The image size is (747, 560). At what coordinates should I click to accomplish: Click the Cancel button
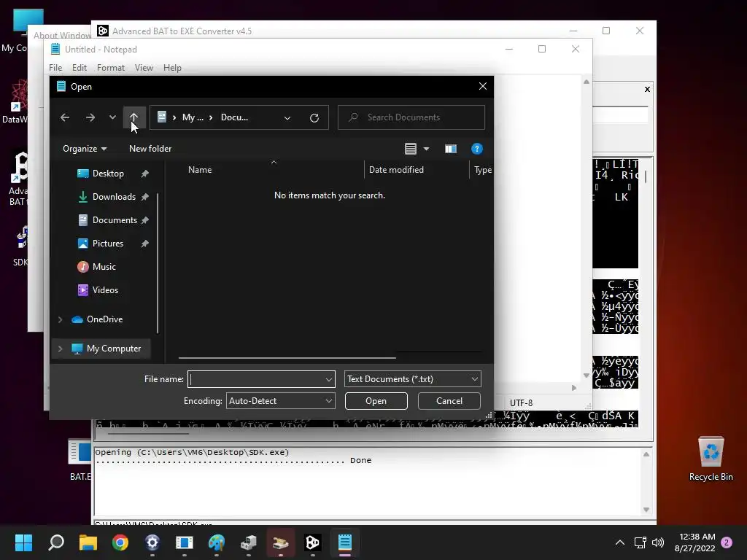coord(449,401)
